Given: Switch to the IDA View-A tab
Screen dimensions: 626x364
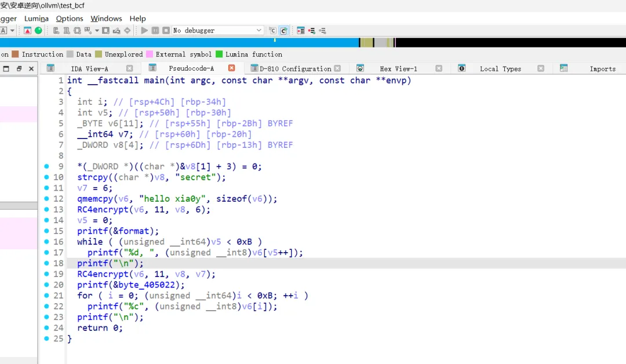Looking at the screenshot, I should click(89, 68).
